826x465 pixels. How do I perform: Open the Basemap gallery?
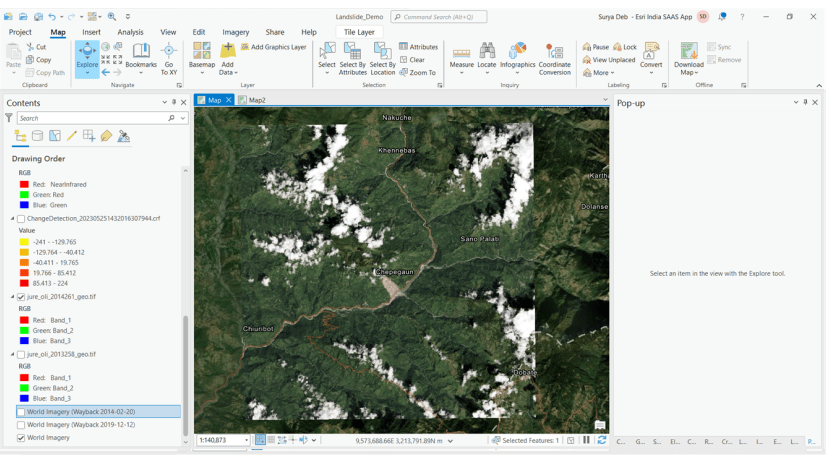pyautogui.click(x=202, y=56)
